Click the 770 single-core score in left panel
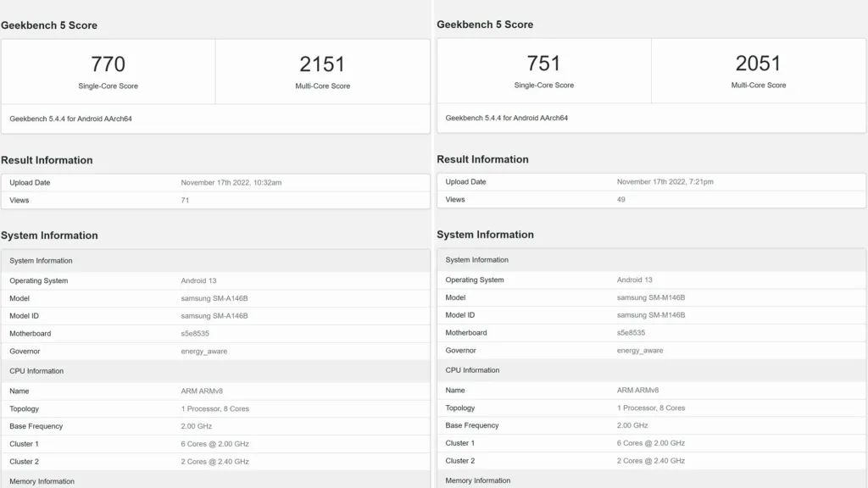868x488 pixels. 108,64
